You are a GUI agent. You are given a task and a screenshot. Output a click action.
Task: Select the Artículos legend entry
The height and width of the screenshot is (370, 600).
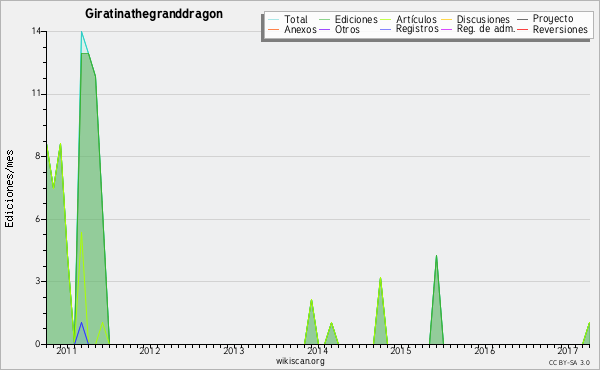(416, 19)
